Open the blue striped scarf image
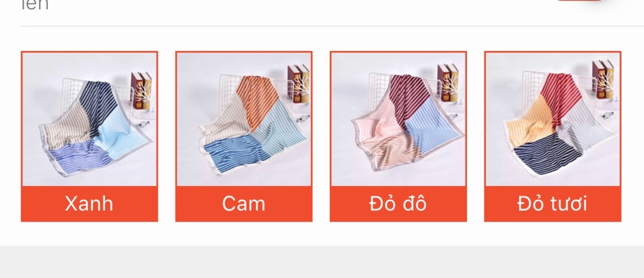This screenshot has width=644, height=278. pyautogui.click(x=89, y=119)
